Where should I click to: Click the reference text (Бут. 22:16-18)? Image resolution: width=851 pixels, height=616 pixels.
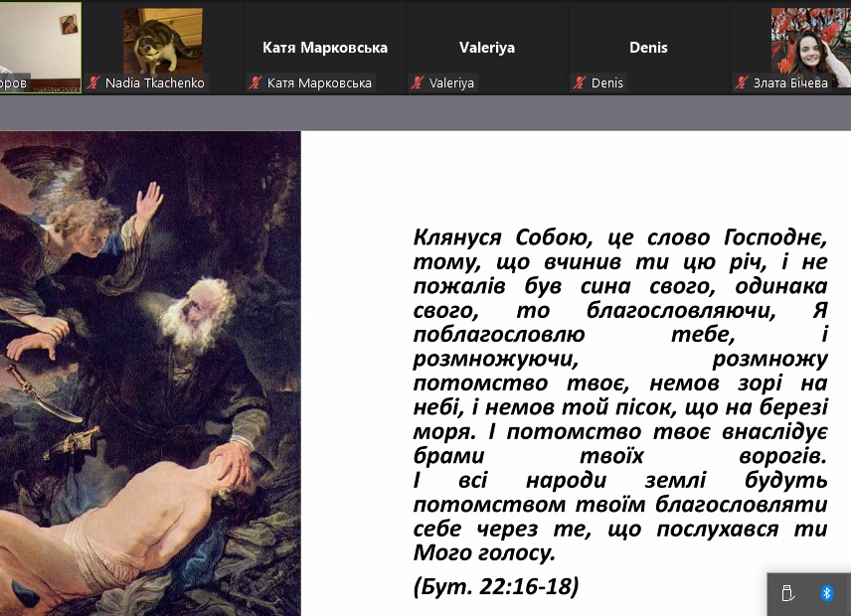click(x=496, y=586)
